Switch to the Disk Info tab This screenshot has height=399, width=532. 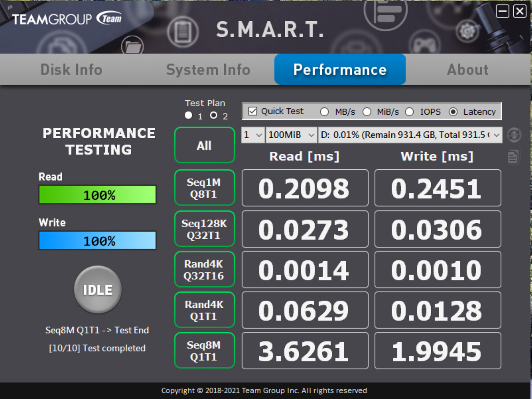tap(71, 70)
